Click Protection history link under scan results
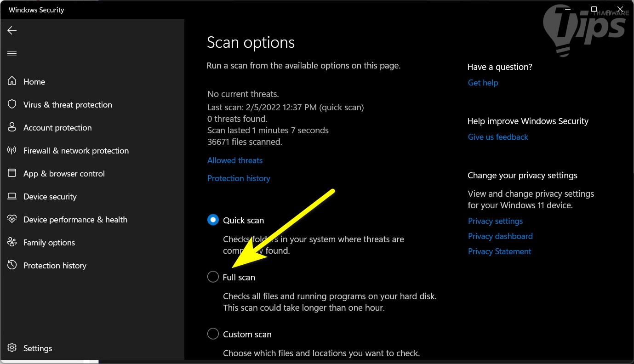This screenshot has width=634, height=364. click(239, 178)
